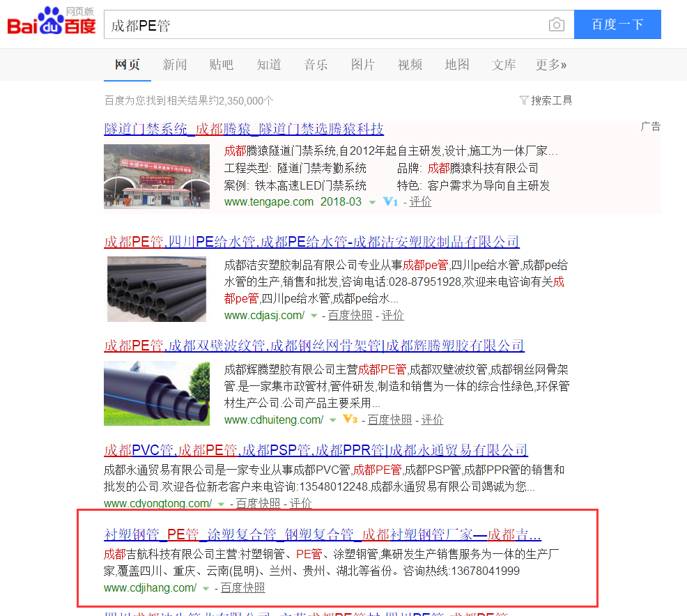Click the 百度一下 search button
The width and height of the screenshot is (687, 616).
(x=617, y=24)
